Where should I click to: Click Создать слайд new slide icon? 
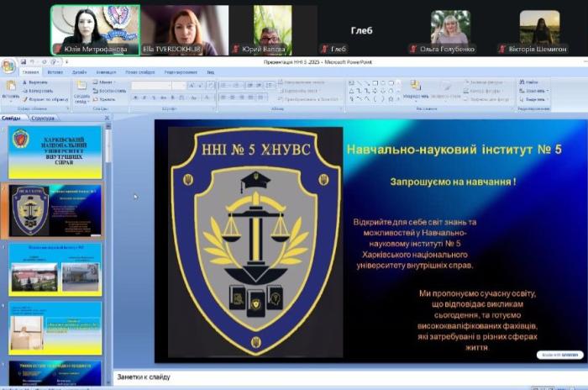click(81, 86)
